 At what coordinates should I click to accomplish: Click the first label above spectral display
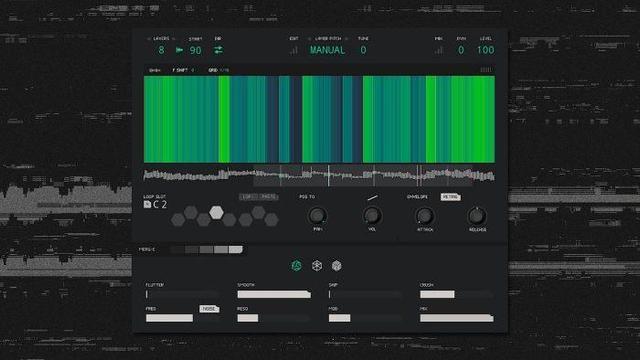[155, 70]
